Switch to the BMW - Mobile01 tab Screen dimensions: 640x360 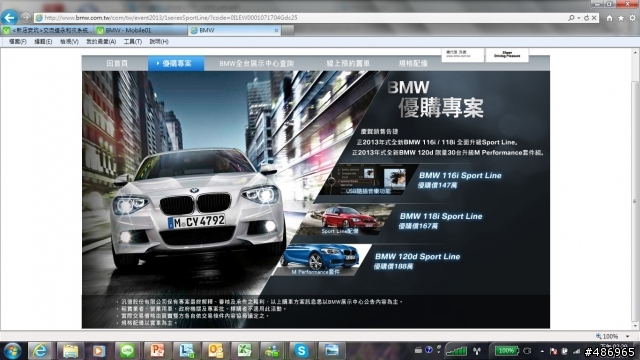(x=141, y=30)
